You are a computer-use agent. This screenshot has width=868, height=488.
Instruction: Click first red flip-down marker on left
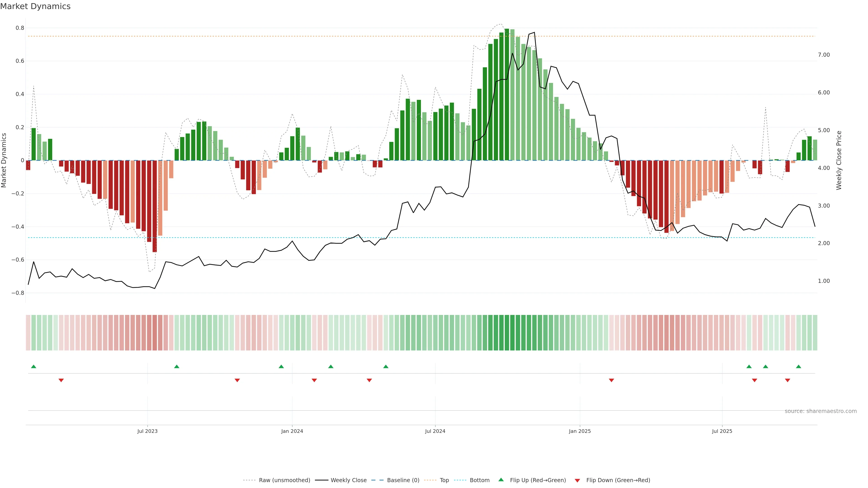click(x=61, y=380)
